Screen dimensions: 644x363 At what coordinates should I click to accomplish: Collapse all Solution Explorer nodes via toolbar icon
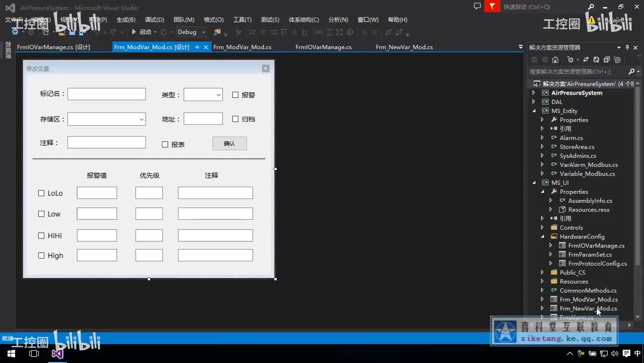pos(607,59)
